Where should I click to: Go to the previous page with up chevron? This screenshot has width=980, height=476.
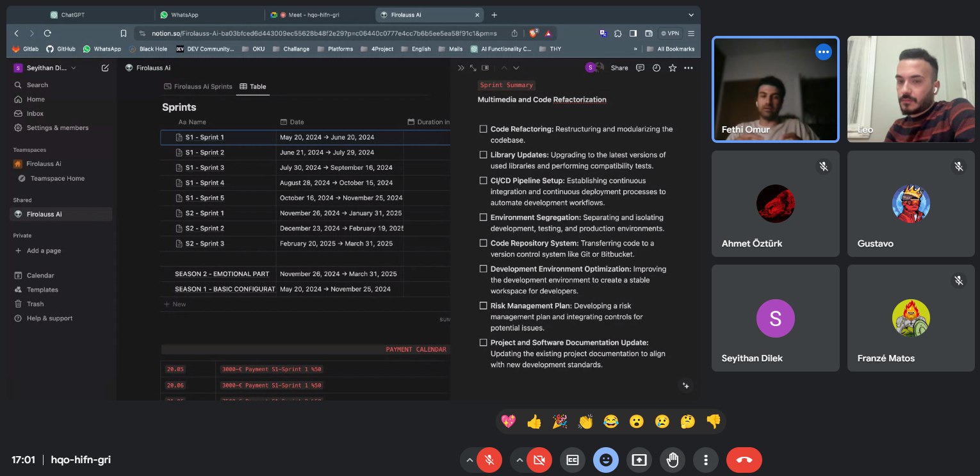(x=503, y=68)
